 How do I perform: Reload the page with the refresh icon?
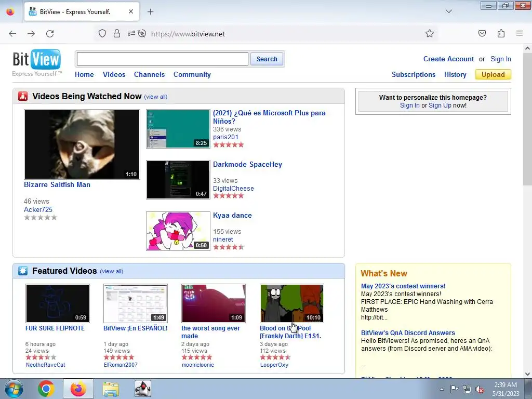pyautogui.click(x=50, y=34)
